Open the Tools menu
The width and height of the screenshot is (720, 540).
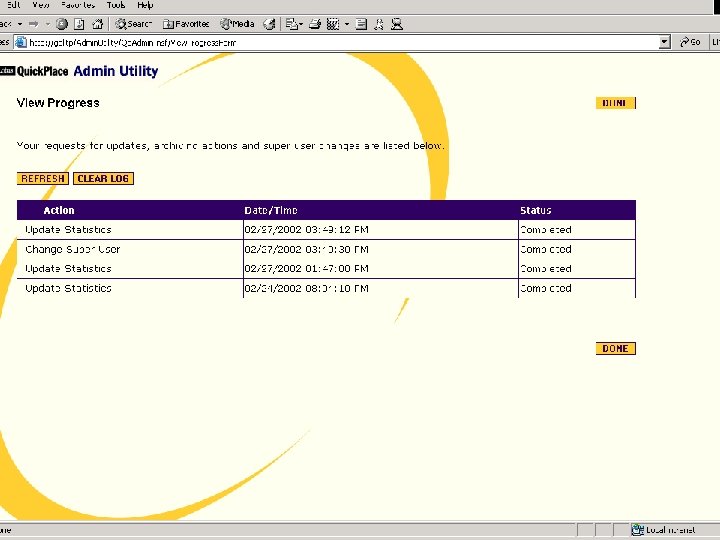[116, 5]
